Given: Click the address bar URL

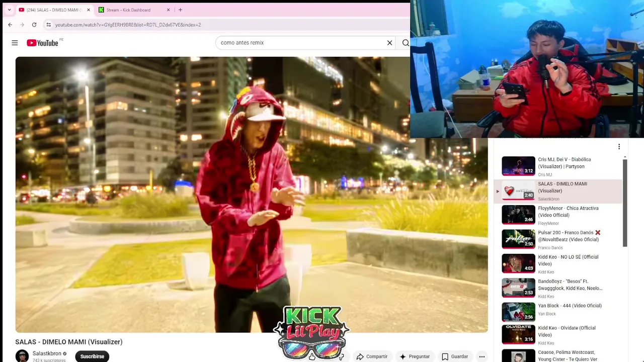Looking at the screenshot, I should [x=128, y=25].
